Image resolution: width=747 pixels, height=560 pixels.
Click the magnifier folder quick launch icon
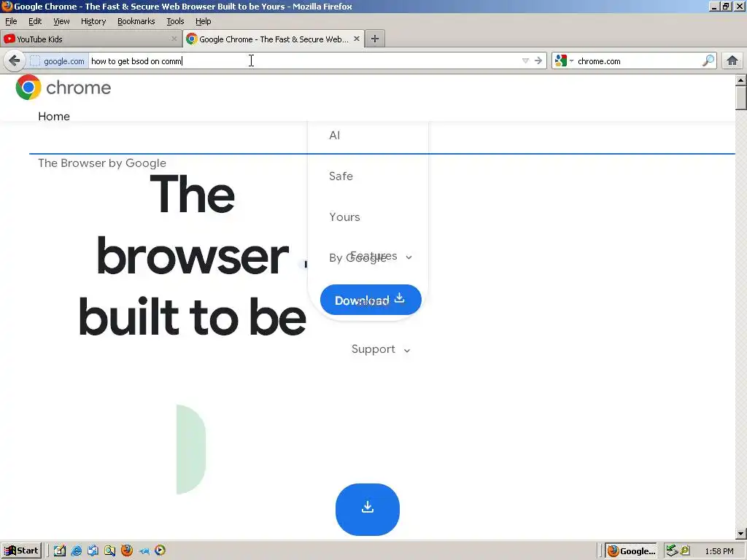tap(109, 551)
